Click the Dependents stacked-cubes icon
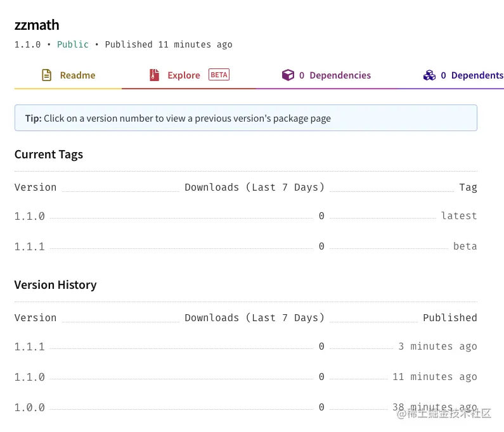504x432 pixels. pyautogui.click(x=429, y=75)
